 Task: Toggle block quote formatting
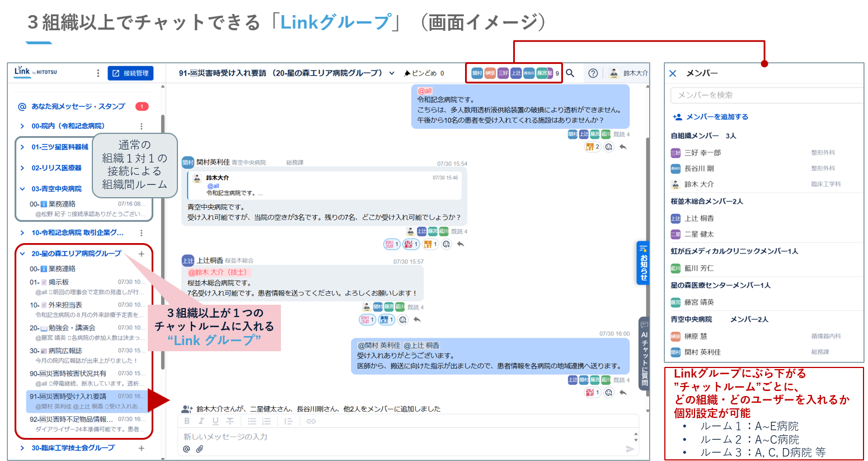tap(288, 421)
